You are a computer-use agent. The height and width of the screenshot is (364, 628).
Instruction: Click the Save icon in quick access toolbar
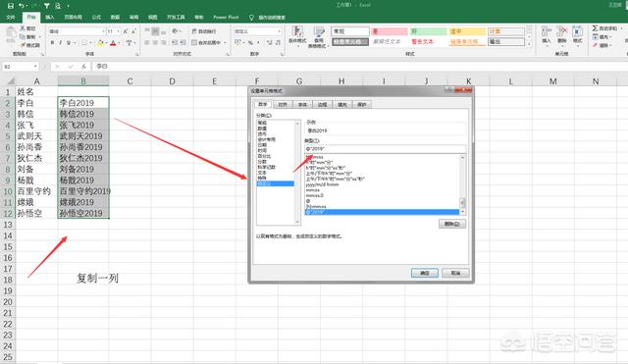(x=11, y=6)
